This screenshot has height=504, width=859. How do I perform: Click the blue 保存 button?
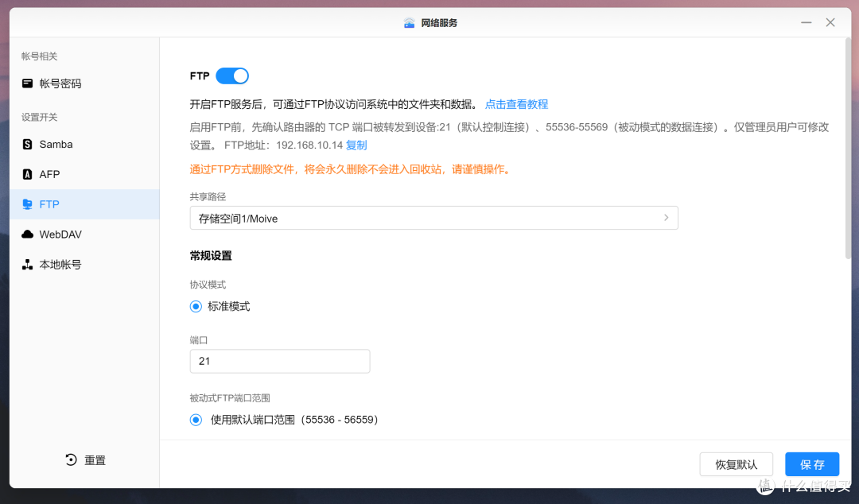812,464
